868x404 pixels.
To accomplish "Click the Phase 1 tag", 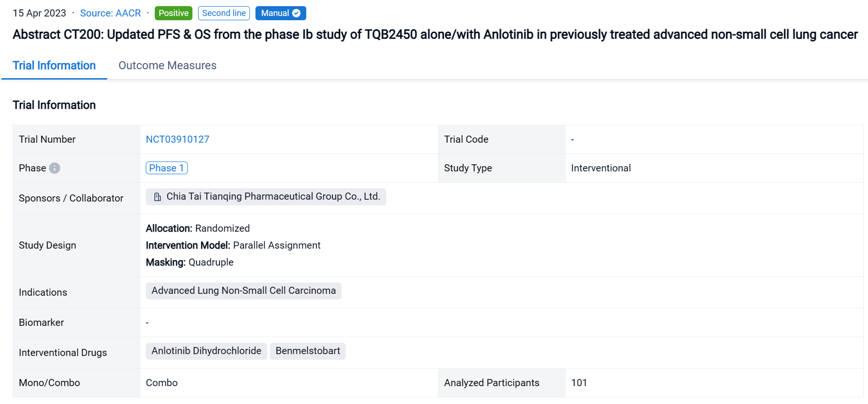I will [x=167, y=168].
